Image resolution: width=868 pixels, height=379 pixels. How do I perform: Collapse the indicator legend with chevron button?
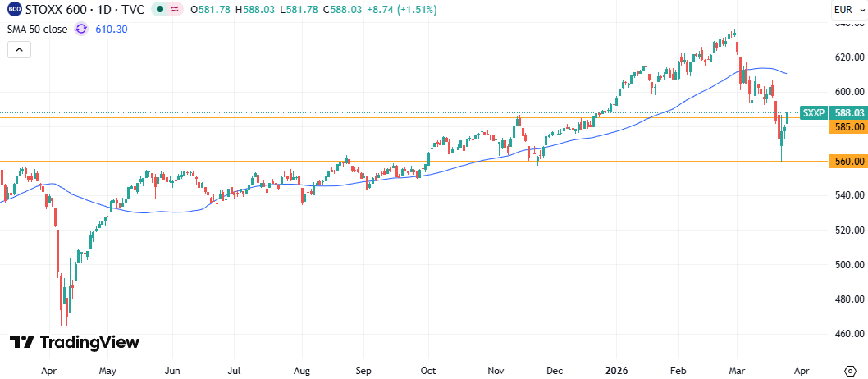[x=20, y=50]
